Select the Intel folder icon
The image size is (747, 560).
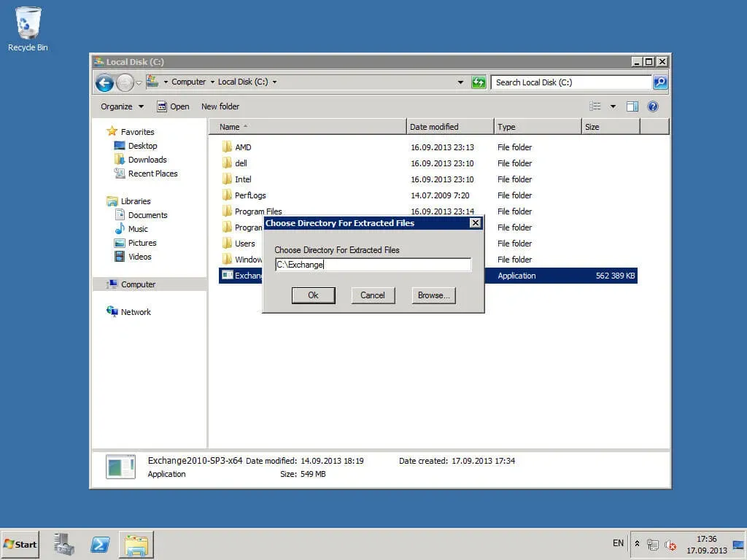(227, 179)
